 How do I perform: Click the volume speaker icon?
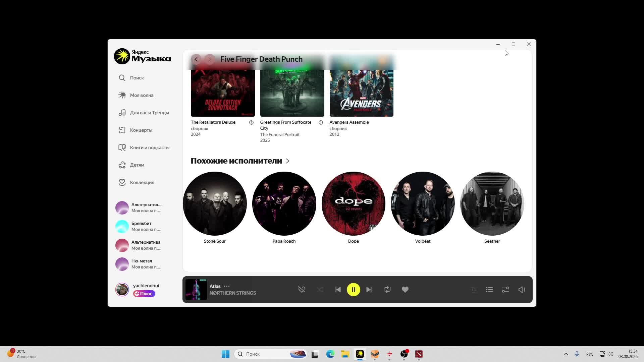point(522,290)
